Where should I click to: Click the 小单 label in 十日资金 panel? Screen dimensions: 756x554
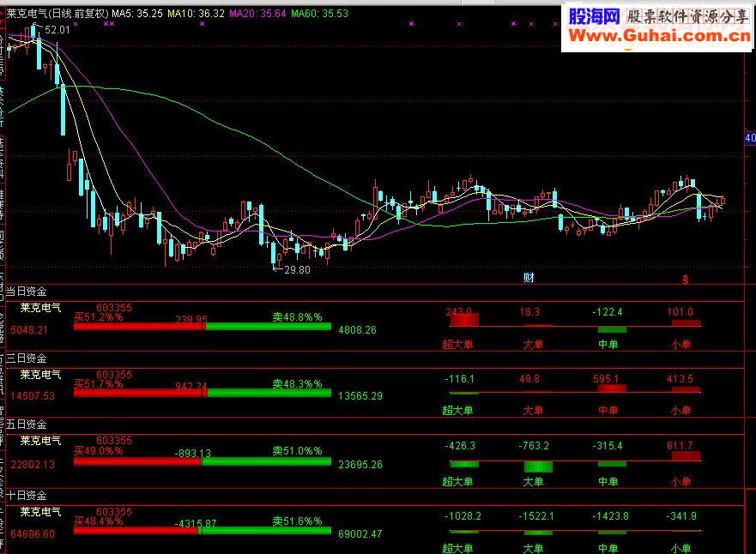680,548
